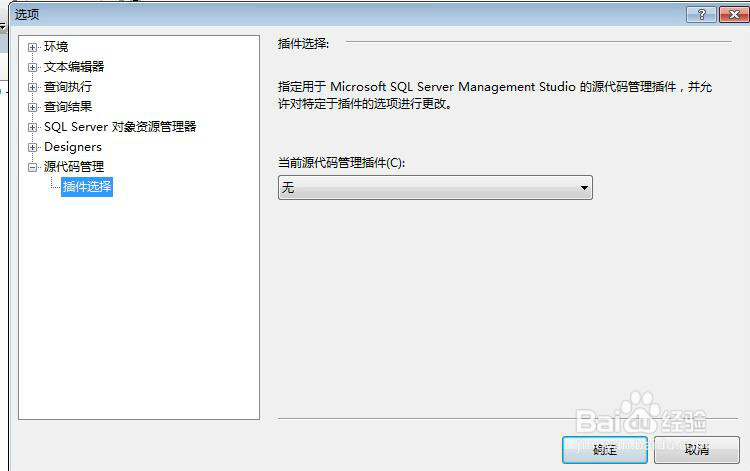
Task: Select Designers in the tree
Action: click(x=73, y=147)
